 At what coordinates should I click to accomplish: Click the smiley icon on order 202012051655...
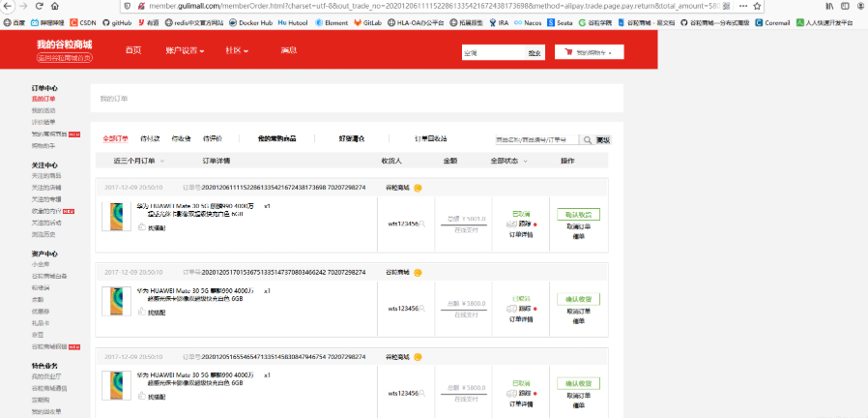click(418, 356)
